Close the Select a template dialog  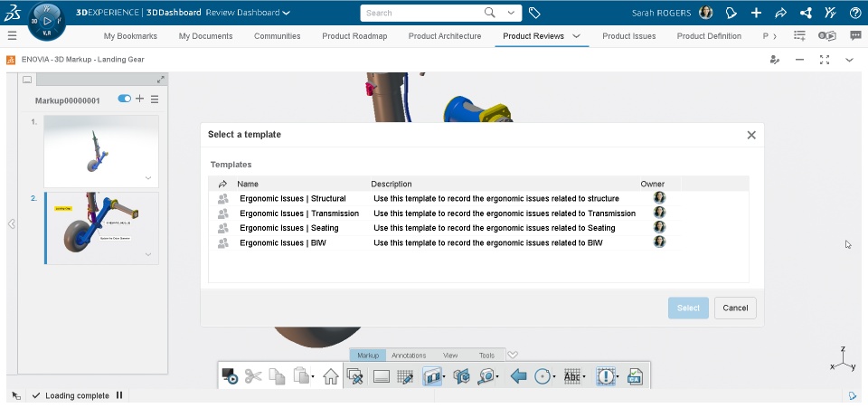point(751,135)
